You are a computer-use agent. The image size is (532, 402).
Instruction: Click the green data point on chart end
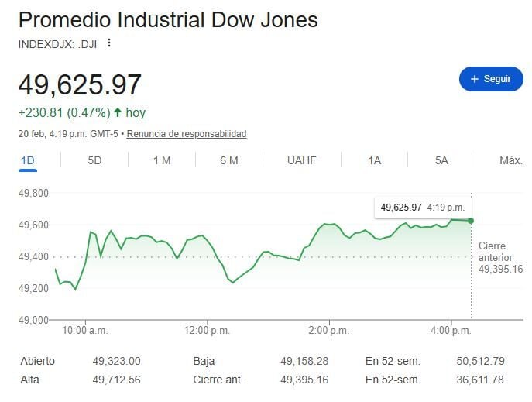(471, 221)
